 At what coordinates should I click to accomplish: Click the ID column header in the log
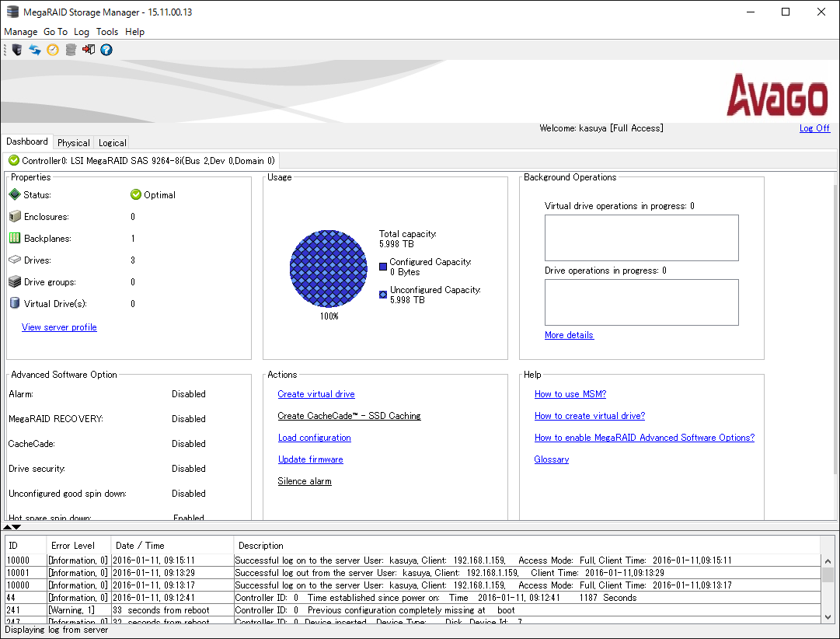coord(25,545)
